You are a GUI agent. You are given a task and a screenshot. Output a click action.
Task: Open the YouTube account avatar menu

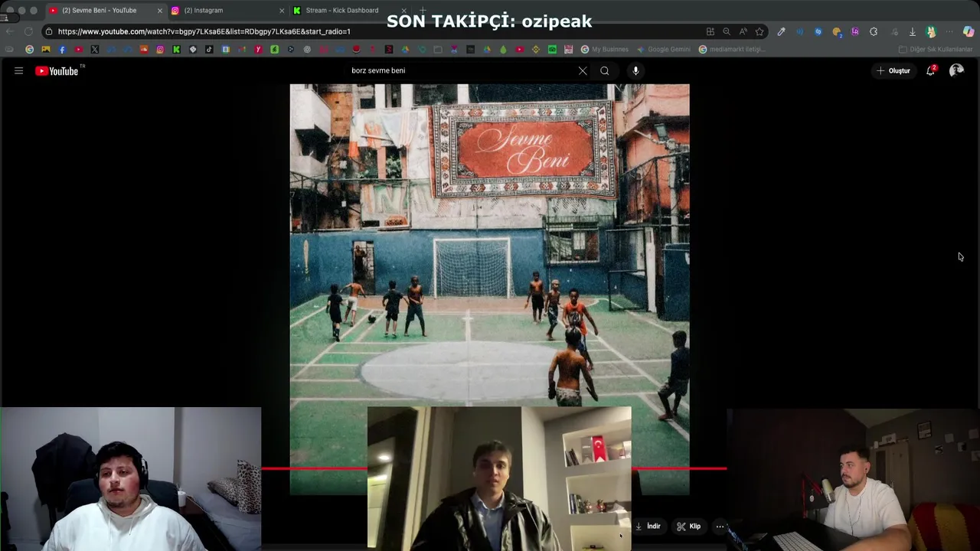pyautogui.click(x=956, y=70)
